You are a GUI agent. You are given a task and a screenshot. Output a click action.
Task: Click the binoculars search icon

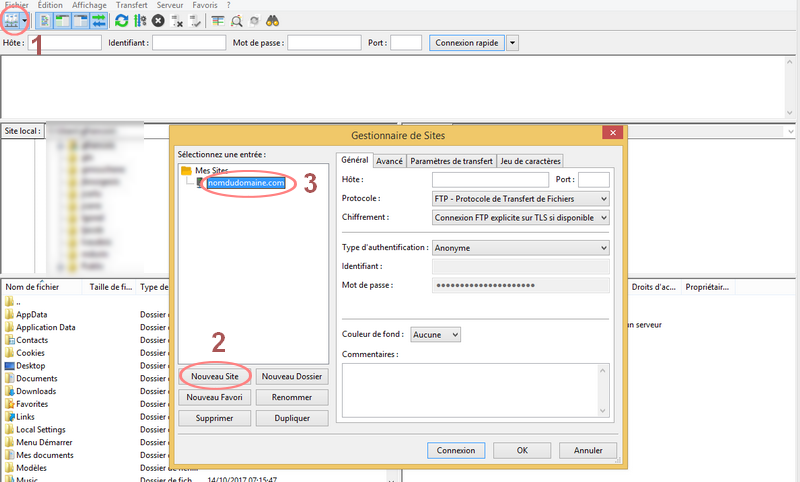point(271,20)
